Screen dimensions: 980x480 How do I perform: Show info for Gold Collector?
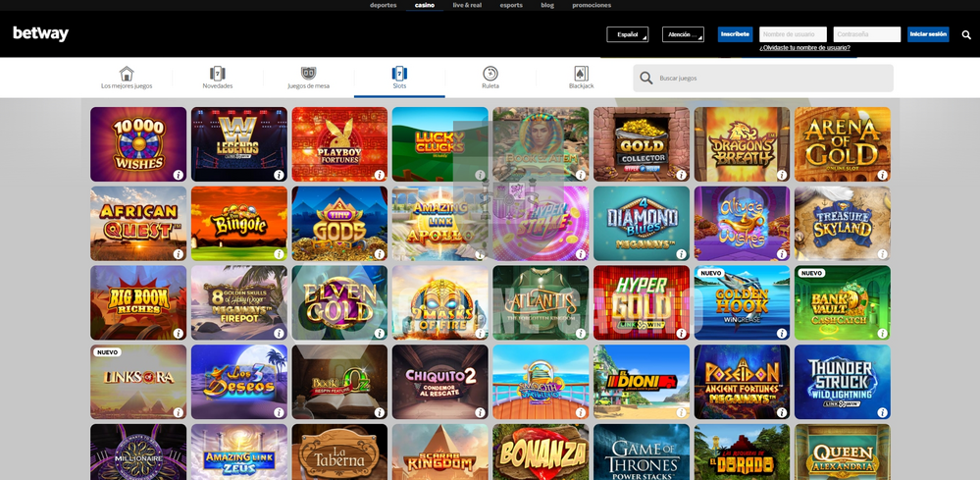(x=681, y=175)
